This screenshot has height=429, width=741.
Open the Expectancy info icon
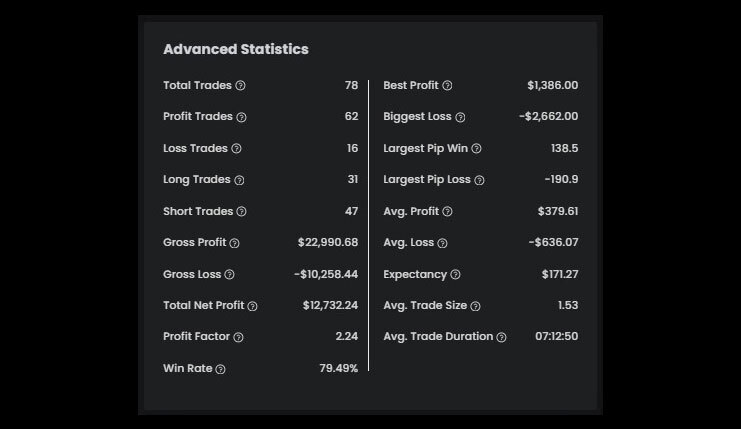click(x=455, y=275)
